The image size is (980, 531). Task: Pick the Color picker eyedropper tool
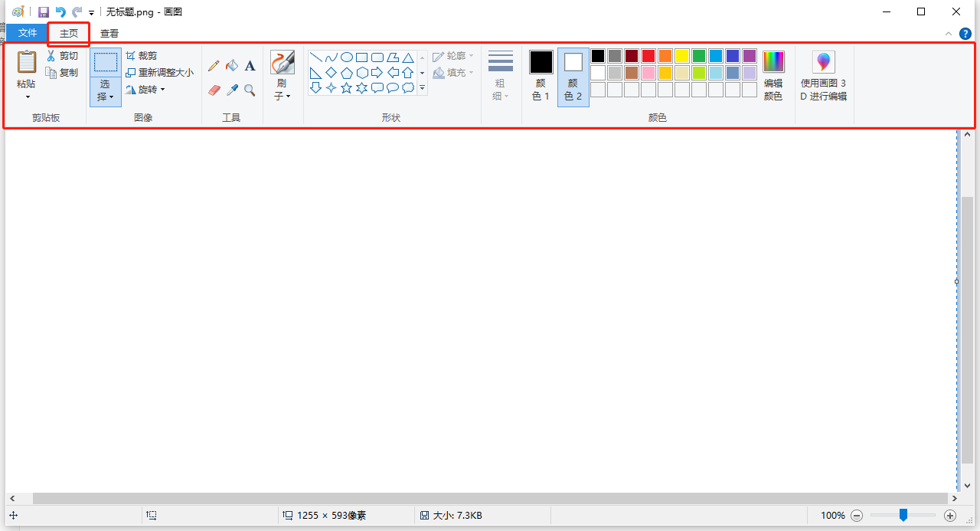pos(232,90)
